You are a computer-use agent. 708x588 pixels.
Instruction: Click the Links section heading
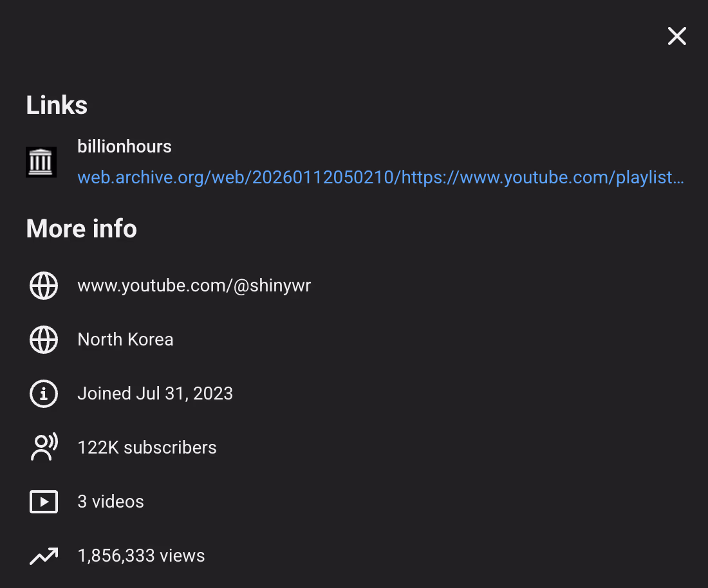click(57, 105)
